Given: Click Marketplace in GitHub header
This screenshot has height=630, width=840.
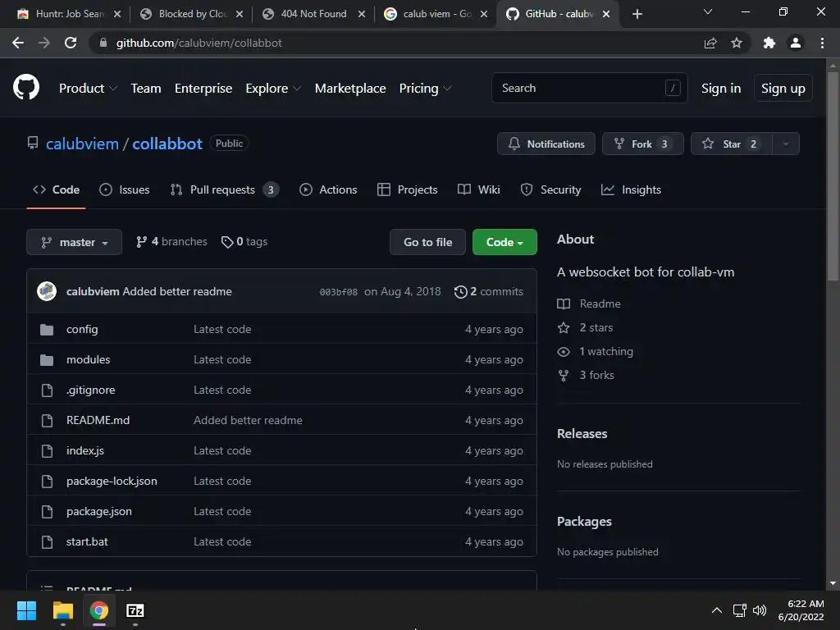Looking at the screenshot, I should pos(350,89).
